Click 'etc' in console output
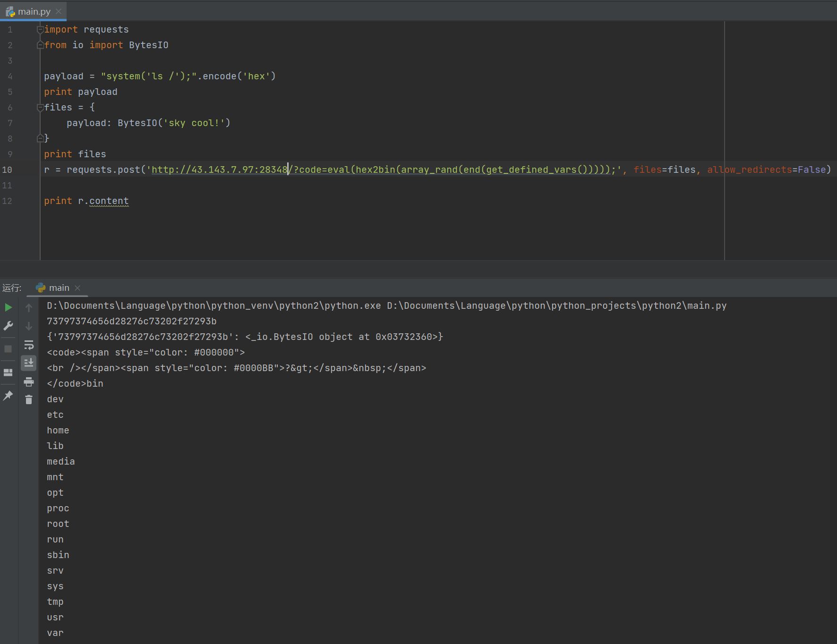Screen dimensions: 837x644 coord(55,415)
